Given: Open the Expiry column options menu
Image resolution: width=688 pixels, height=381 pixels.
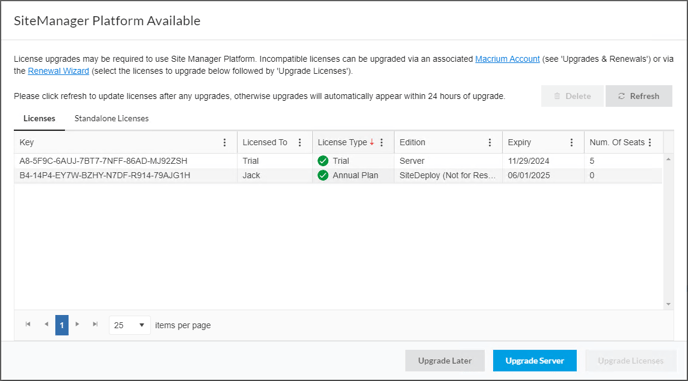Looking at the screenshot, I should pos(571,142).
